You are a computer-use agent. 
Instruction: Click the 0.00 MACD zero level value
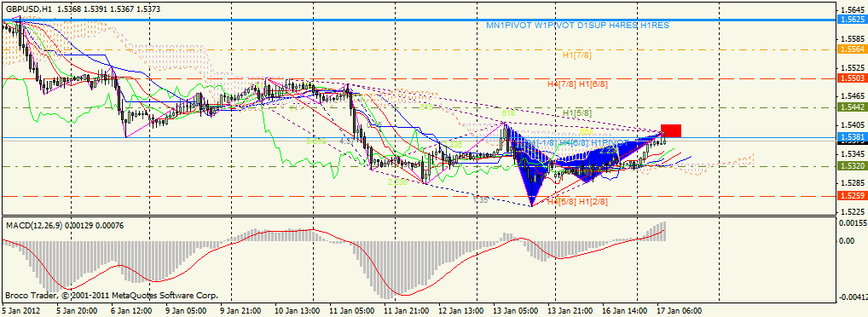[847, 241]
